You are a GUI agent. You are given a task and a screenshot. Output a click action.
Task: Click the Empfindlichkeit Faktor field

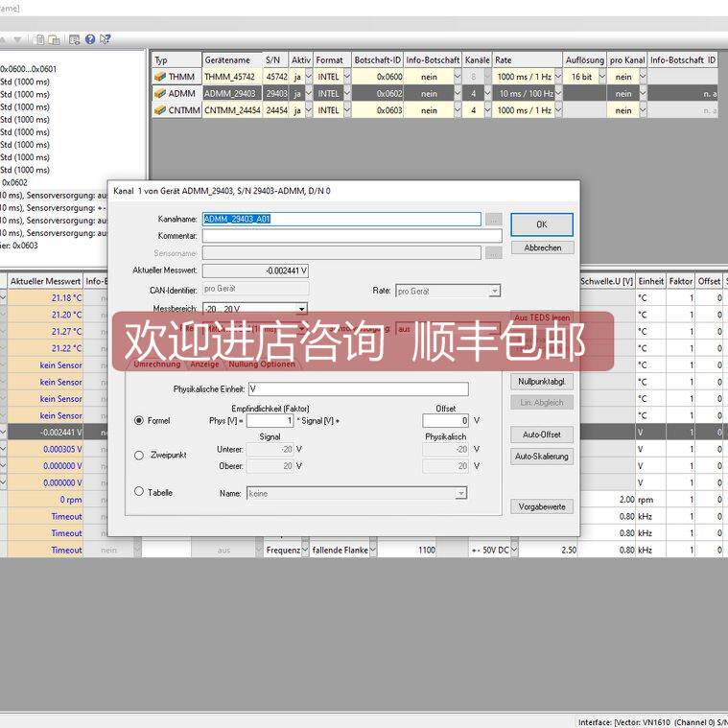click(270, 421)
